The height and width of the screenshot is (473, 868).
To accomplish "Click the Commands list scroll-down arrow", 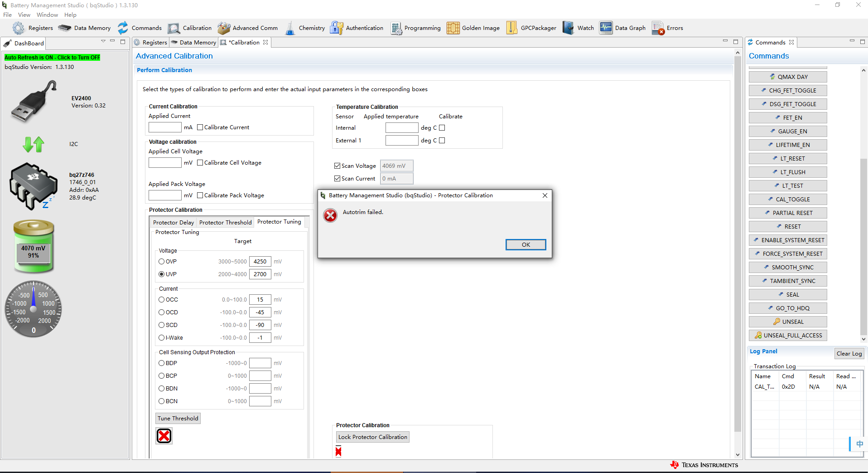I will point(863,339).
